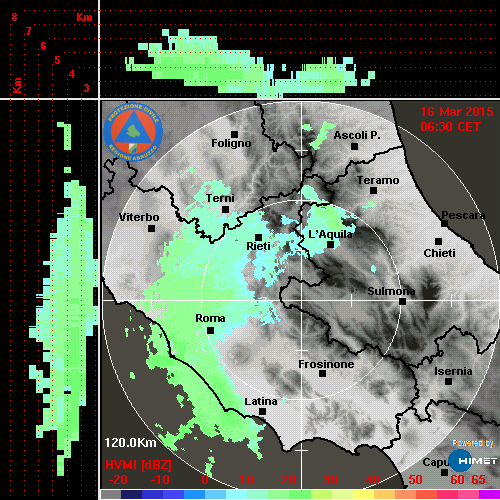Click the 'Rieti' map label
This screenshot has width=500, height=500.
click(258, 246)
